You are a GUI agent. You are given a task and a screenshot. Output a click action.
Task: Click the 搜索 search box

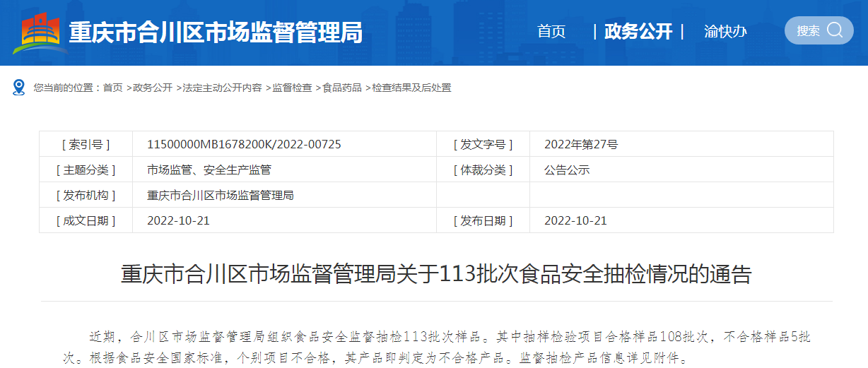pos(819,30)
